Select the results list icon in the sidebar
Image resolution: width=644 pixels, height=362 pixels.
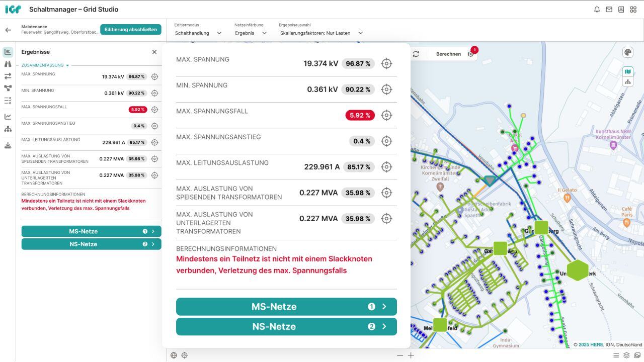(x=8, y=52)
